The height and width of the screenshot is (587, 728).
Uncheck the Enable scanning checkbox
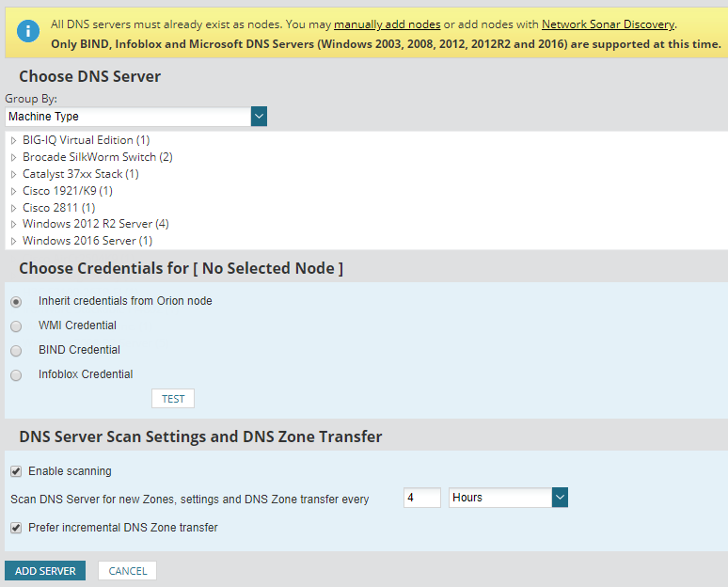pyautogui.click(x=16, y=471)
